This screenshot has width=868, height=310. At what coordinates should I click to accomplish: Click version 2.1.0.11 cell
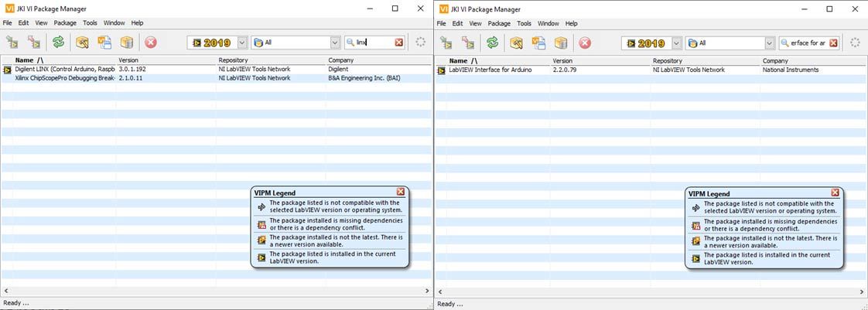(x=130, y=79)
